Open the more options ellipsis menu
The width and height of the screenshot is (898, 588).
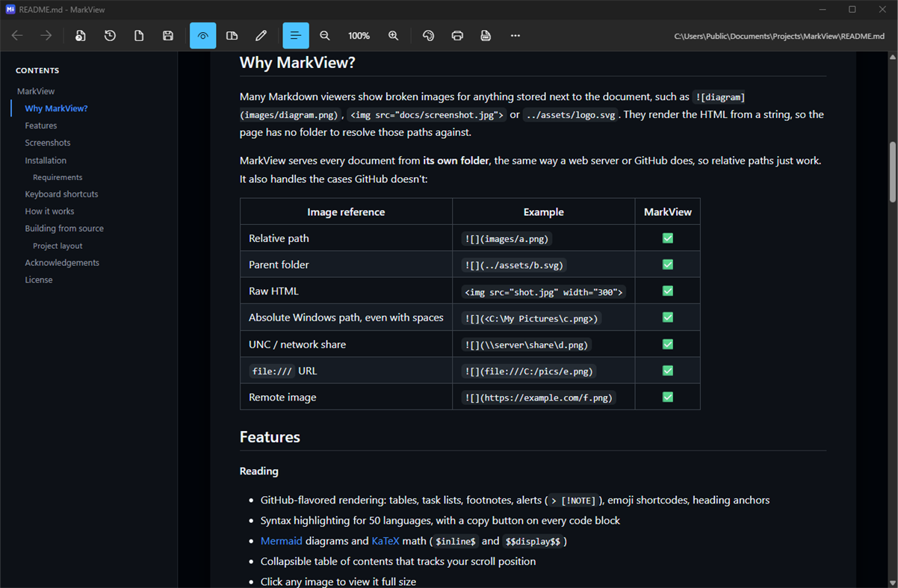pos(515,36)
